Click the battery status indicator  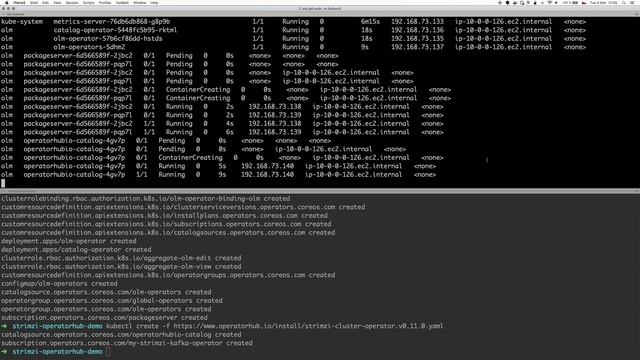coord(570,2)
